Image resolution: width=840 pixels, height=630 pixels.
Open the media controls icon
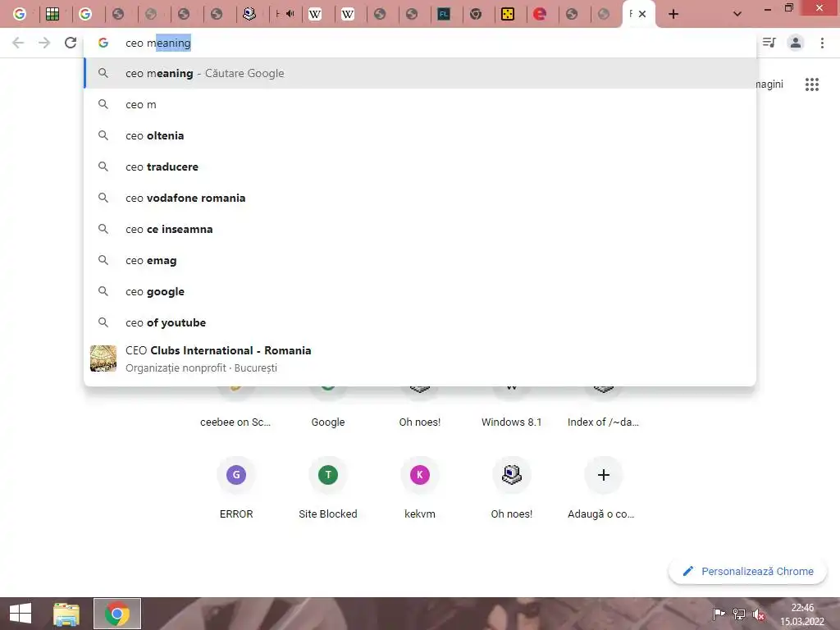coord(769,43)
